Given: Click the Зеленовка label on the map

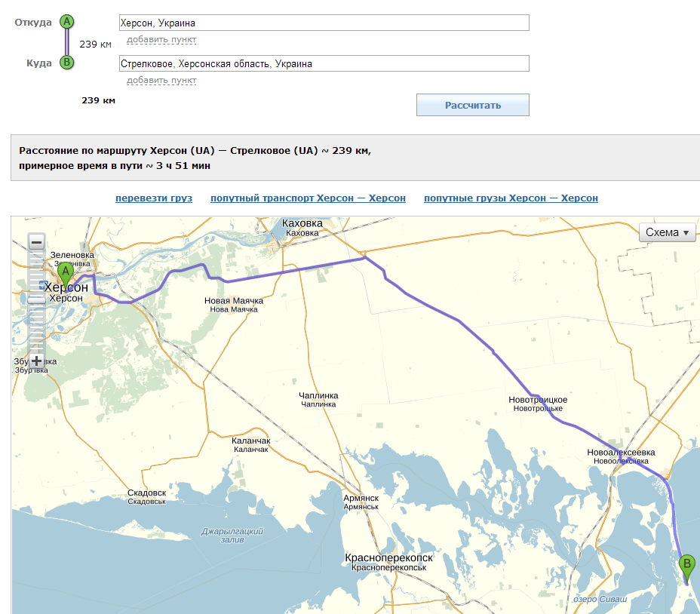Looking at the screenshot, I should pyautogui.click(x=72, y=259).
